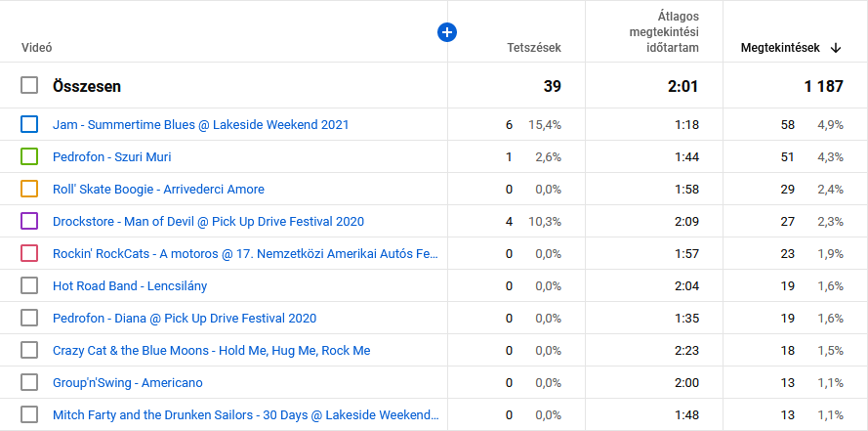Check the Crazy Cat & the Blue Moons checkbox
Image resolution: width=868 pixels, height=431 pixels.
tap(29, 350)
